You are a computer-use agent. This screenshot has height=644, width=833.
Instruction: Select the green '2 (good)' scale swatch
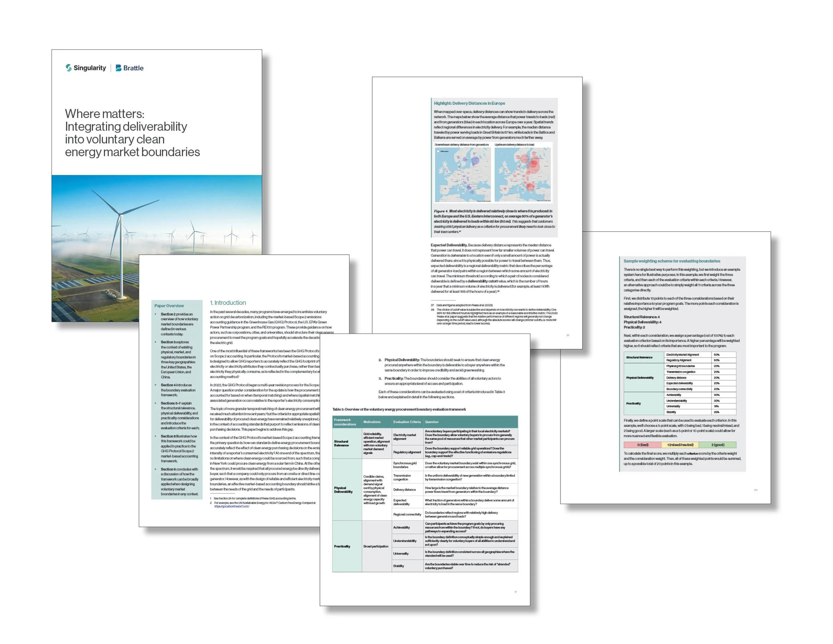(x=717, y=445)
